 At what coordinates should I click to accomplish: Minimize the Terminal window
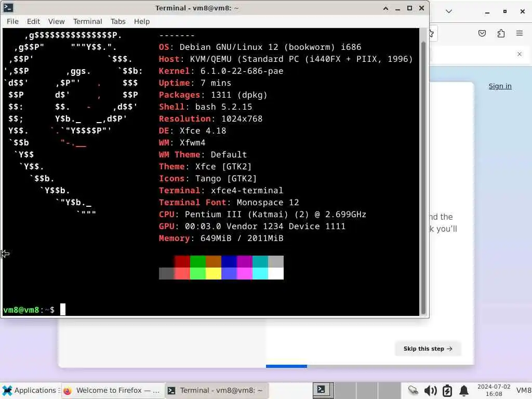coord(397,8)
